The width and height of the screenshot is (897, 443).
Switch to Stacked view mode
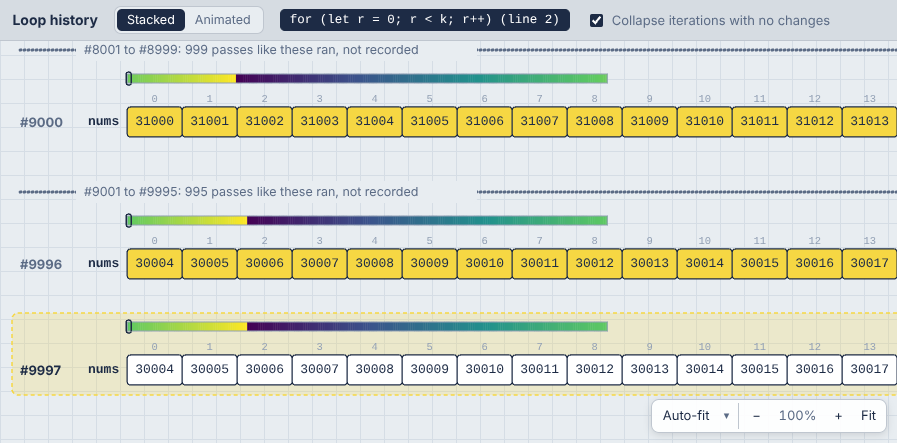click(x=150, y=20)
